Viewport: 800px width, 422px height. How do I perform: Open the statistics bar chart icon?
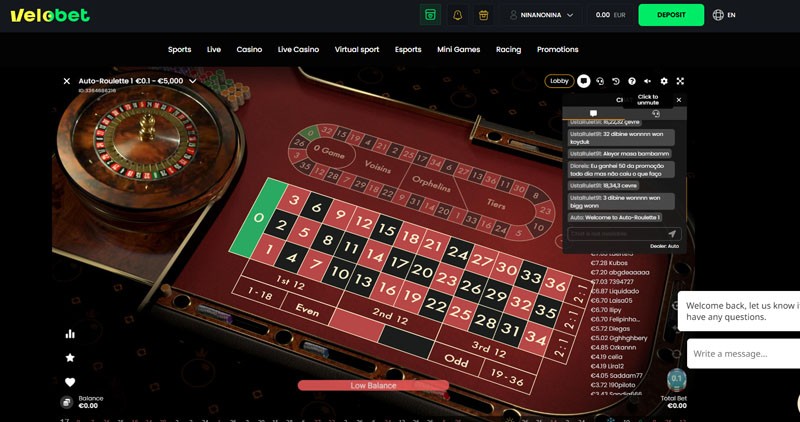click(70, 334)
